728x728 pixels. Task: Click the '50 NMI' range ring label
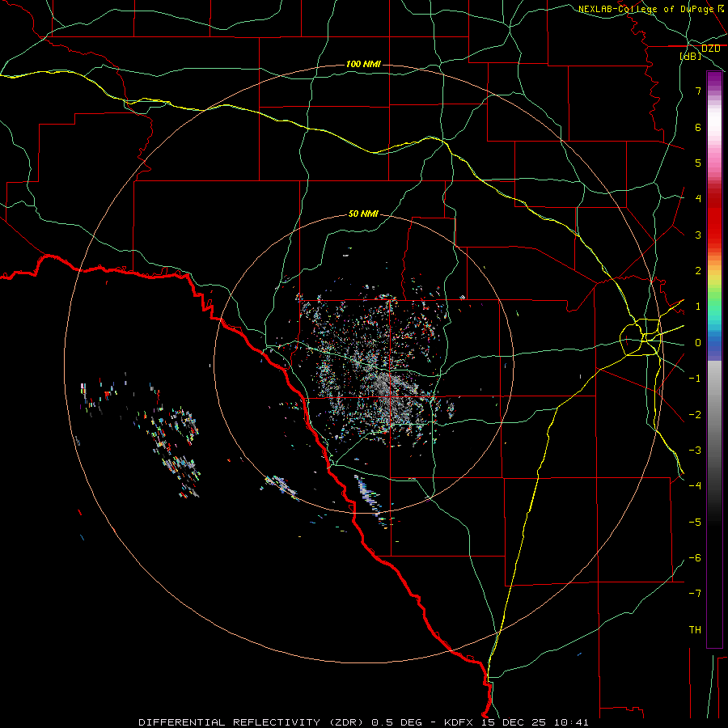point(363,214)
